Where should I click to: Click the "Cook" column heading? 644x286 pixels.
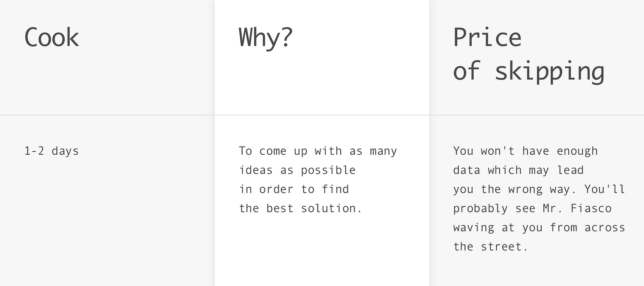tap(52, 37)
